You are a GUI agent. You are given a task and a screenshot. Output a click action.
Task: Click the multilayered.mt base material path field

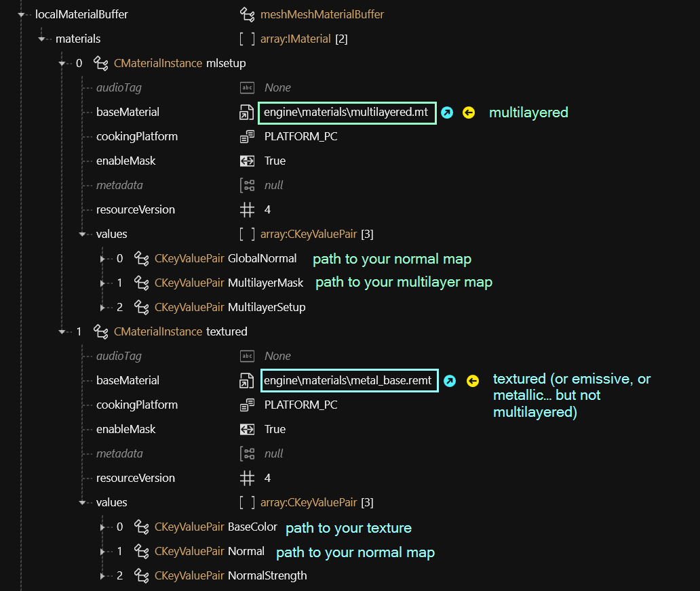[x=346, y=113]
